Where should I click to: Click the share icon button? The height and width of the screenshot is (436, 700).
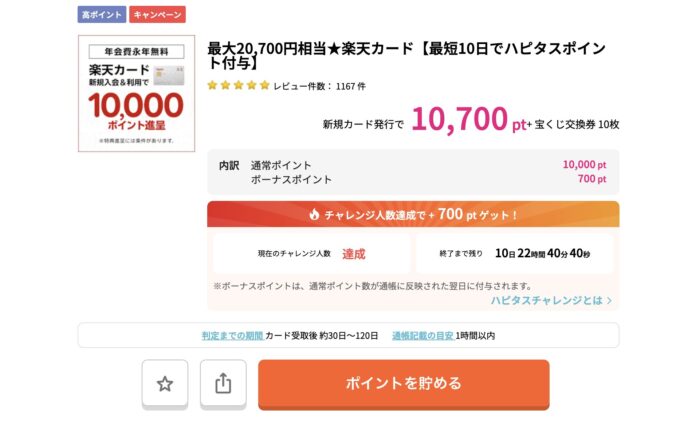(223, 384)
